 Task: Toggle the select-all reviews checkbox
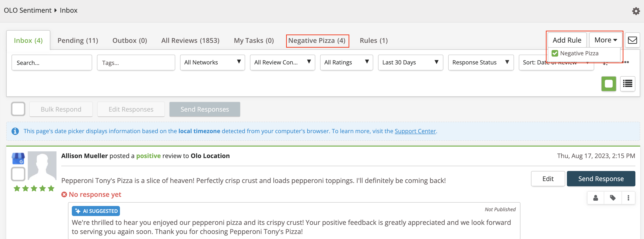coord(18,109)
